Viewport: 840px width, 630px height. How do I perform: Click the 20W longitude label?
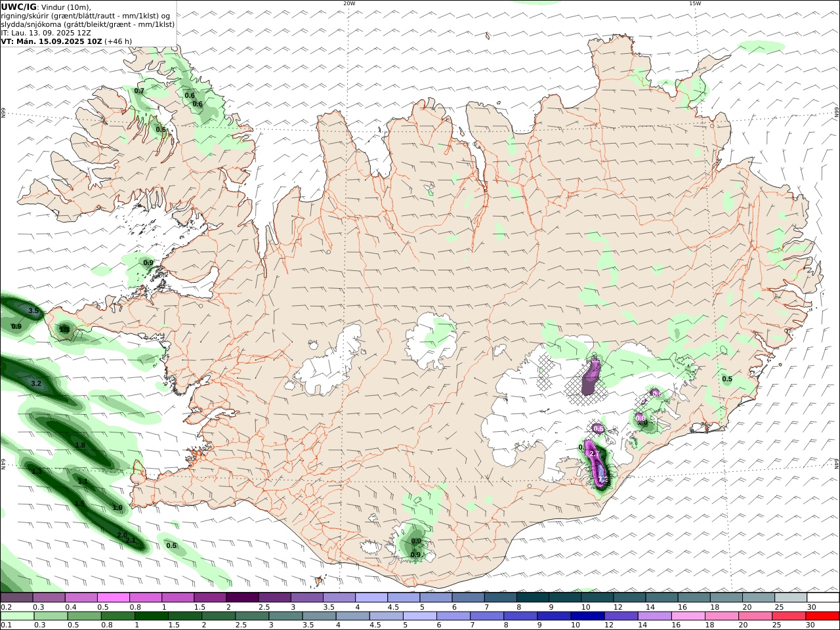coord(349,3)
